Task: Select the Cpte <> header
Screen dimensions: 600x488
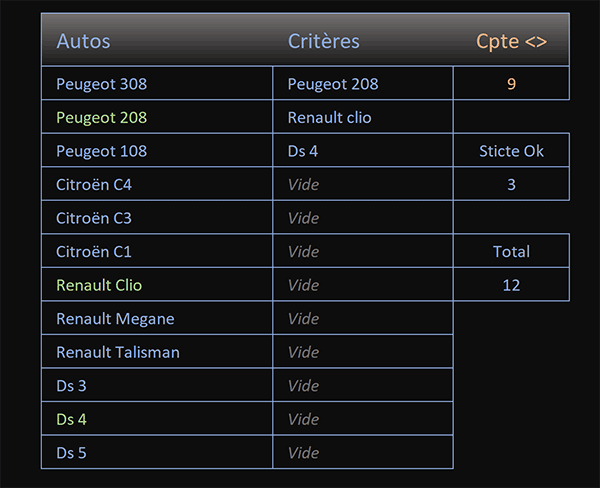Action: coord(511,41)
